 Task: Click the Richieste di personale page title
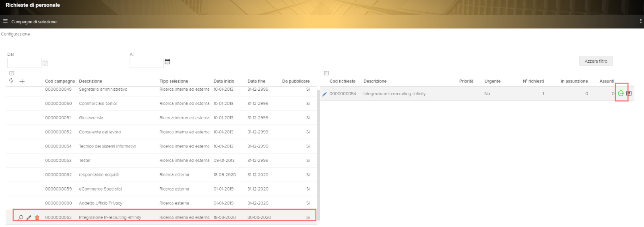33,5
